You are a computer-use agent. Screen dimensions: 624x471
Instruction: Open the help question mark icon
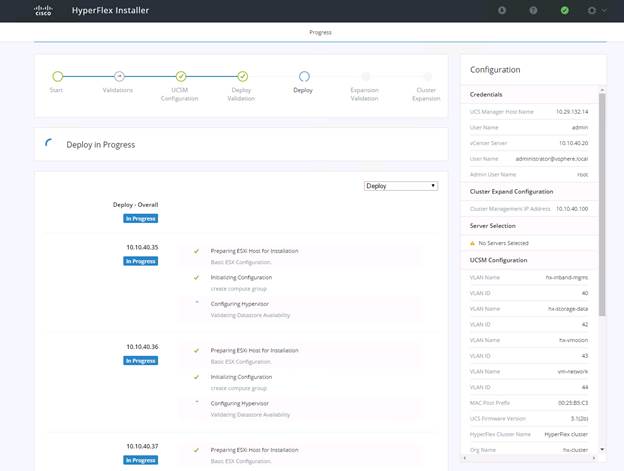[x=533, y=10]
